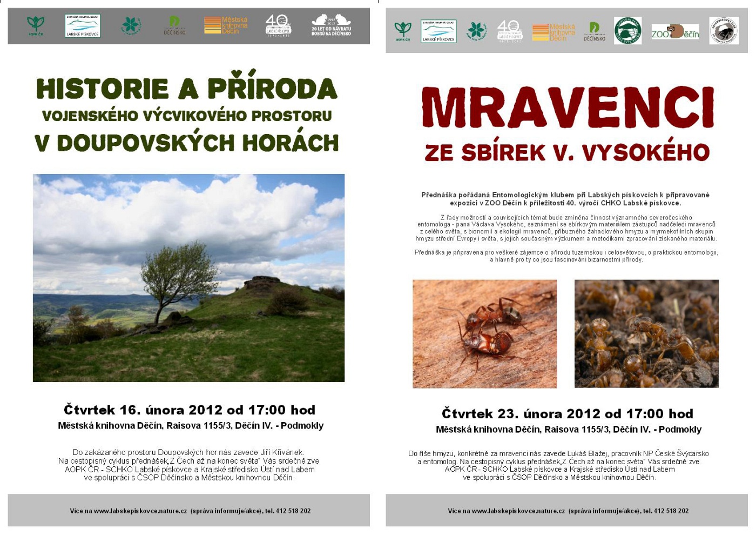Click the photo of two red ants
Viewport: 756px width, 535px height.
484,333
